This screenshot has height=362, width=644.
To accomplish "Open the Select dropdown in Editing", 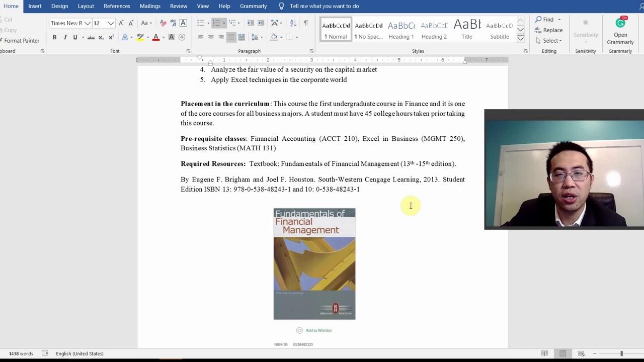I will 548,41.
